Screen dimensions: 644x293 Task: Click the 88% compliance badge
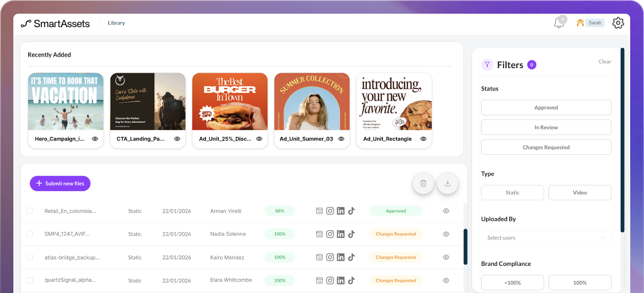click(x=280, y=211)
